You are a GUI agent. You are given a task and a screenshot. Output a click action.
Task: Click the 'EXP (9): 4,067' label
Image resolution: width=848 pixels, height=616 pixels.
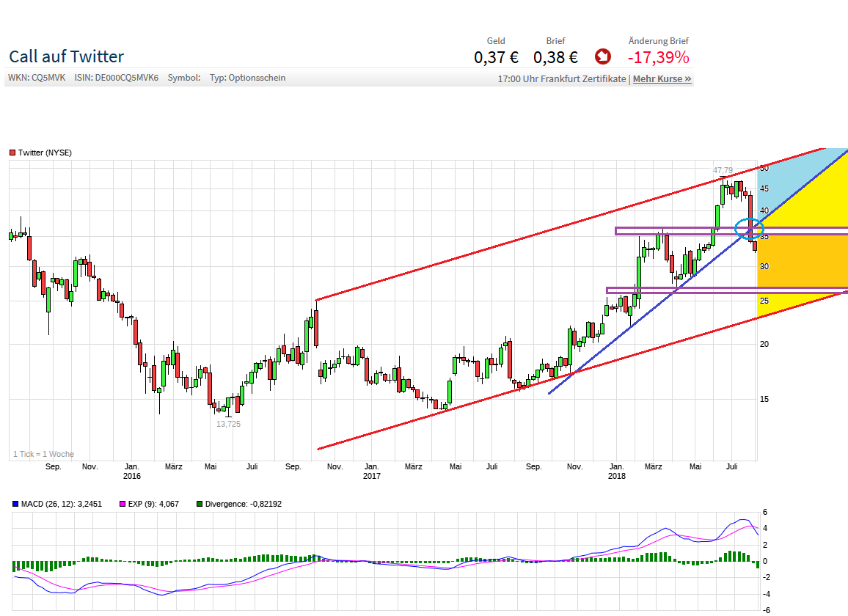coord(153,504)
